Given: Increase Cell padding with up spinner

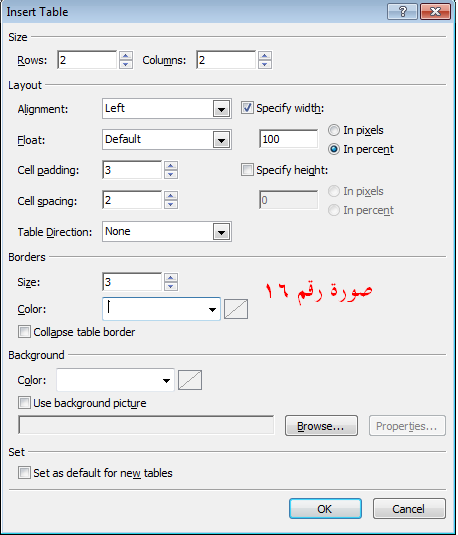Looking at the screenshot, I should (171, 166).
